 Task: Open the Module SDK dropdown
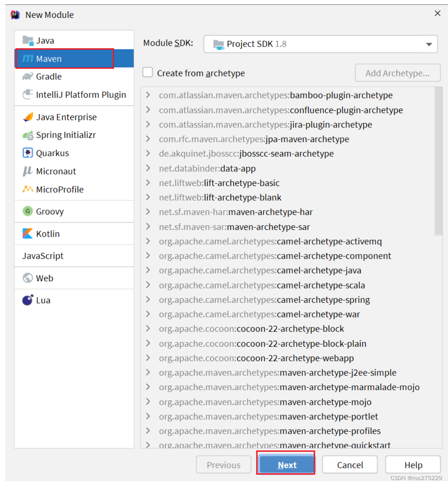pyautogui.click(x=320, y=44)
